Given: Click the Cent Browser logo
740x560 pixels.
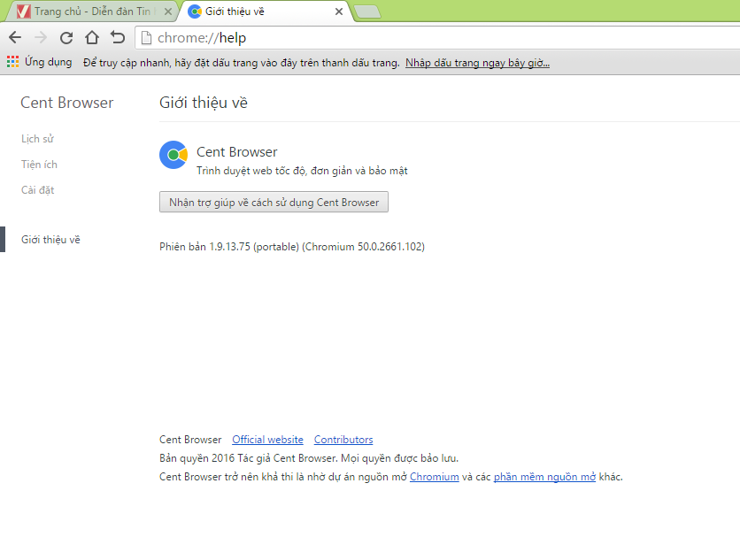Looking at the screenshot, I should (x=173, y=155).
